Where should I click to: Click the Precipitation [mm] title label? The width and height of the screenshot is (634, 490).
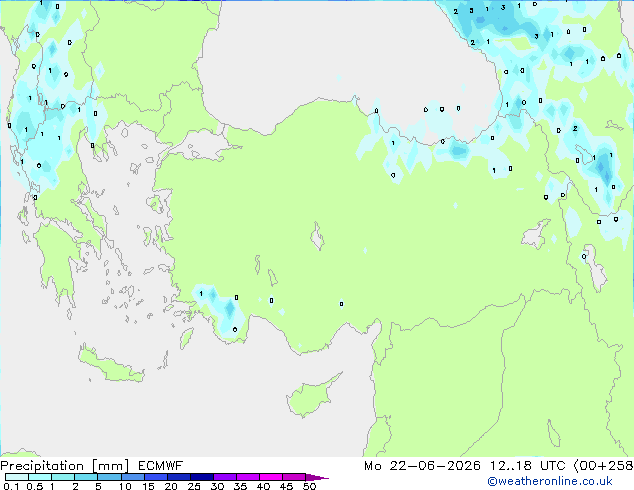(x=65, y=466)
